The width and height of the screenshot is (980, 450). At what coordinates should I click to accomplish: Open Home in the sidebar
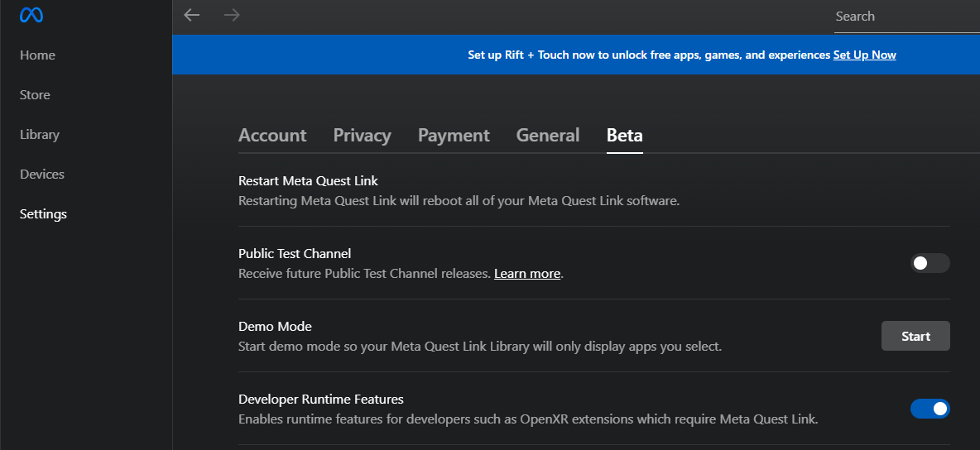37,55
